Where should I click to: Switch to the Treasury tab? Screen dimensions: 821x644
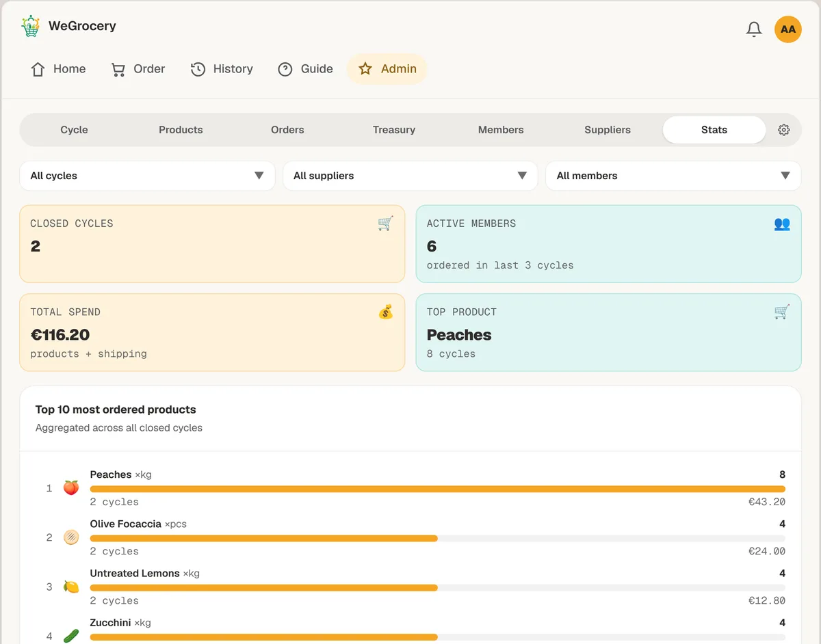(x=394, y=130)
